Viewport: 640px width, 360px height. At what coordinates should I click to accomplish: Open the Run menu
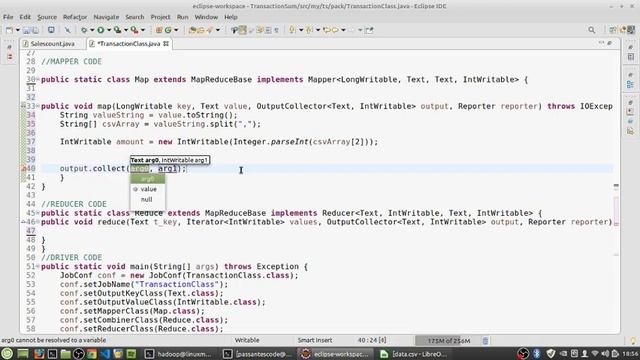[x=182, y=17]
